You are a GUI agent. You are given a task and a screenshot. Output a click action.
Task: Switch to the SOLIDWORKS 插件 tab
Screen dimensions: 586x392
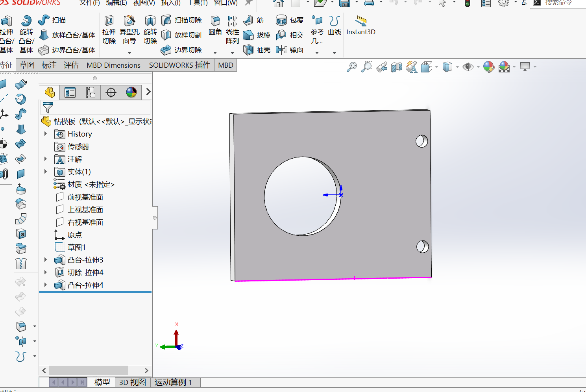(x=179, y=65)
